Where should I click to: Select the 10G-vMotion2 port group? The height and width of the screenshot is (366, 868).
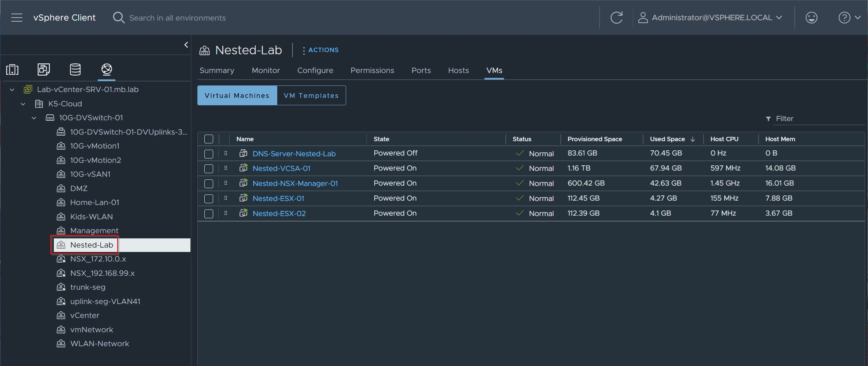click(95, 160)
